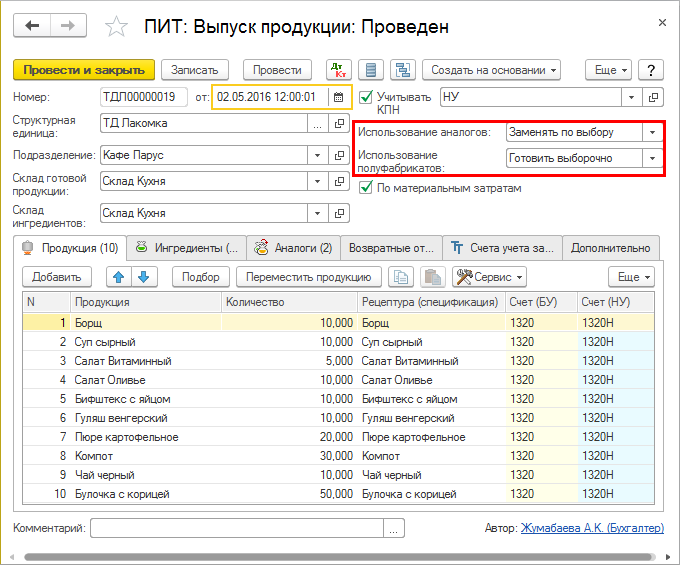Image resolution: width=680 pixels, height=565 pixels.
Task: Expand the Использование аналогов dropdown
Action: 652,132
